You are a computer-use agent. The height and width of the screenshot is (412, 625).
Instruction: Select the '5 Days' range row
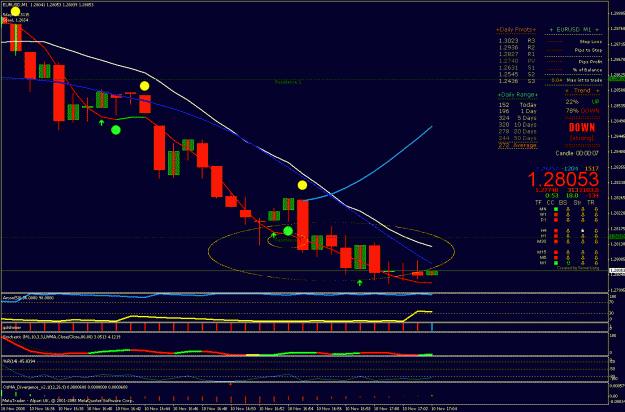coord(517,118)
